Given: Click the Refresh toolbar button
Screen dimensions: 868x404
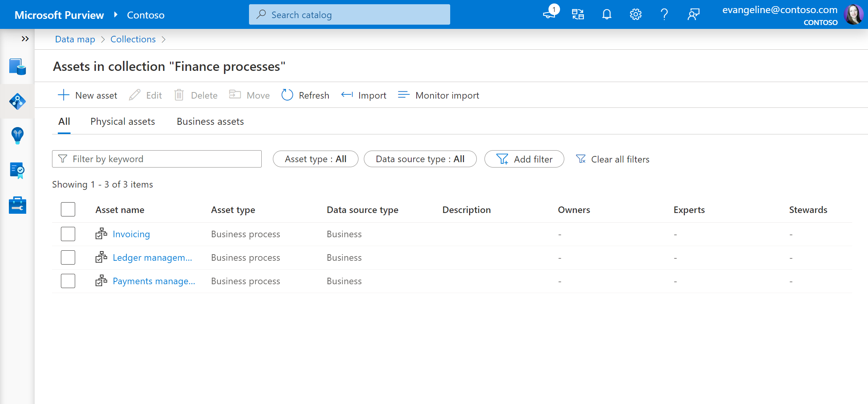Looking at the screenshot, I should pyautogui.click(x=305, y=95).
